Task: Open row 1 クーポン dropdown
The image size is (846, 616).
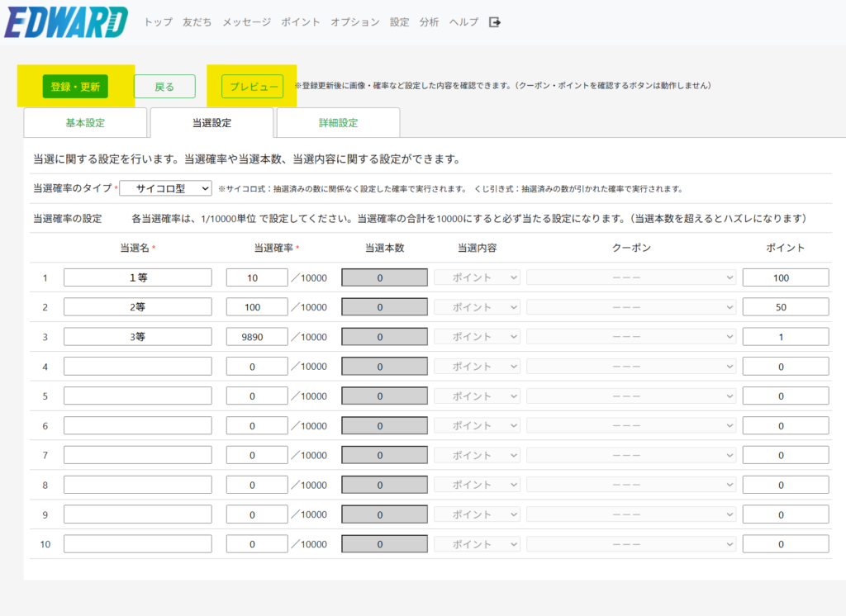Action: pos(631,277)
